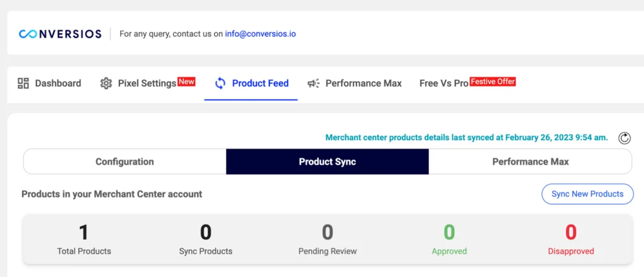Open the Free Vs Pro page
The height and width of the screenshot is (277, 644).
[x=443, y=83]
